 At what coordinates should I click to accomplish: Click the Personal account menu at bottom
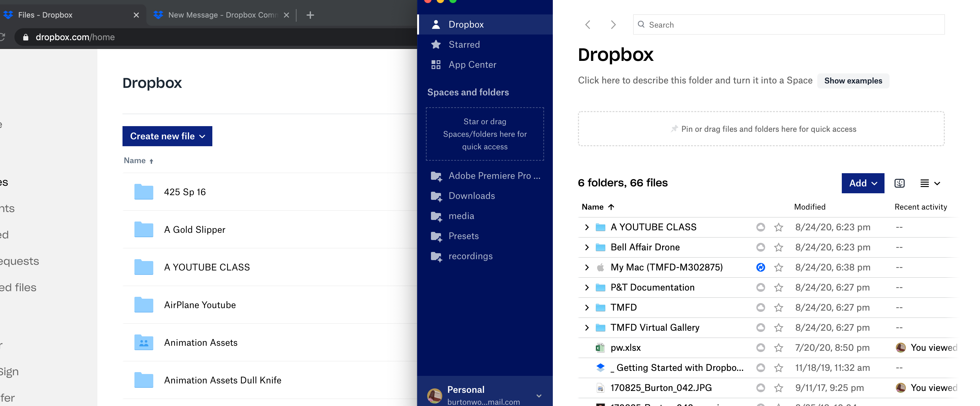pos(485,393)
